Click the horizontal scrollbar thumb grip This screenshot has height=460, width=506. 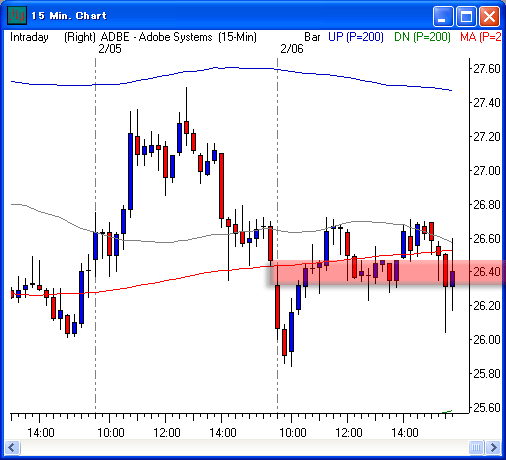tap(477, 447)
